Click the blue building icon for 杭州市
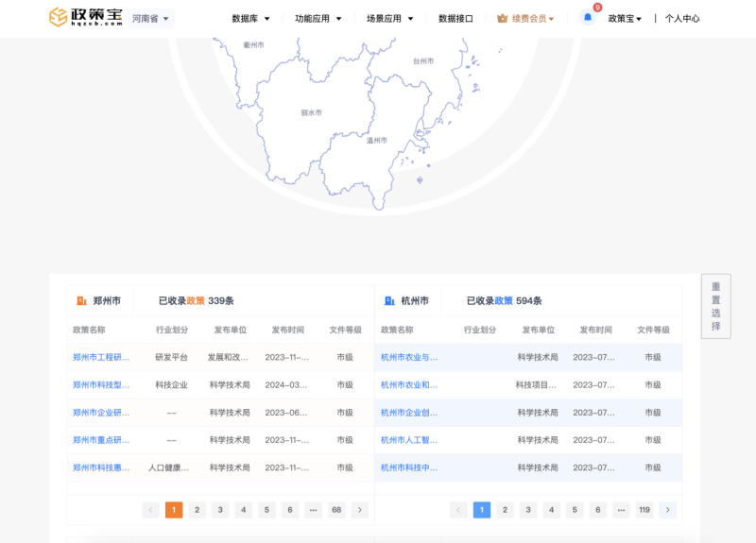The width and height of the screenshot is (756, 543). tap(389, 300)
